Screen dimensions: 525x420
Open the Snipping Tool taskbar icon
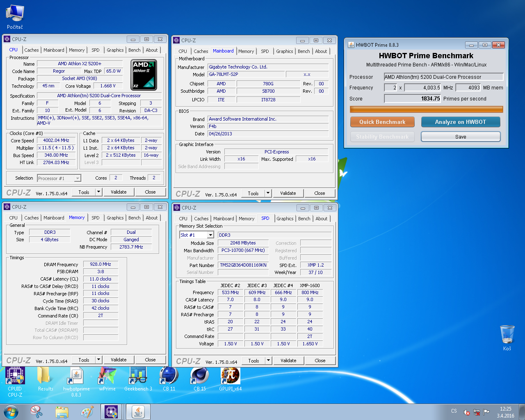point(37,412)
